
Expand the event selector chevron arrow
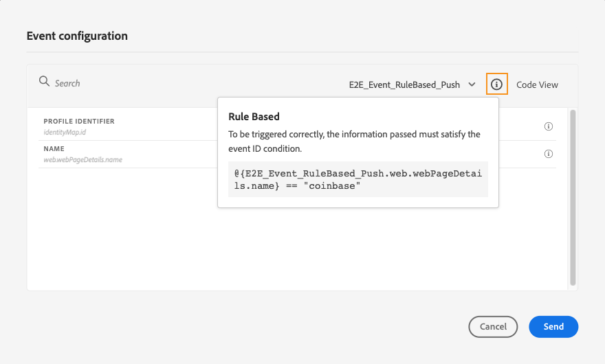pos(472,84)
